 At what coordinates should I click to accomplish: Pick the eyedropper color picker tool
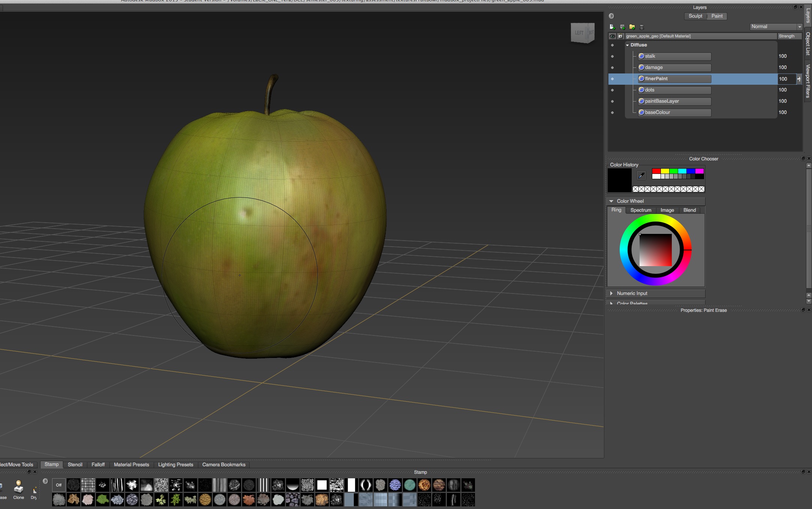point(641,175)
